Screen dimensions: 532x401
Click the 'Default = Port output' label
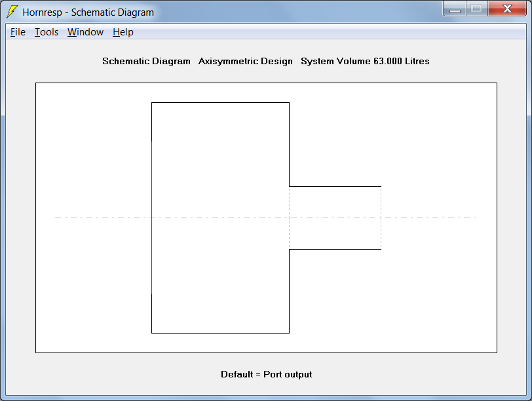pyautogui.click(x=267, y=374)
